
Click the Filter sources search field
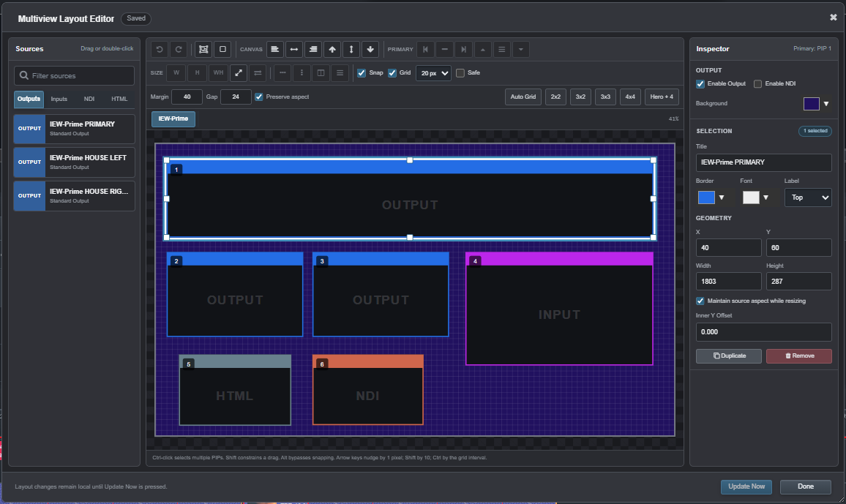point(74,75)
